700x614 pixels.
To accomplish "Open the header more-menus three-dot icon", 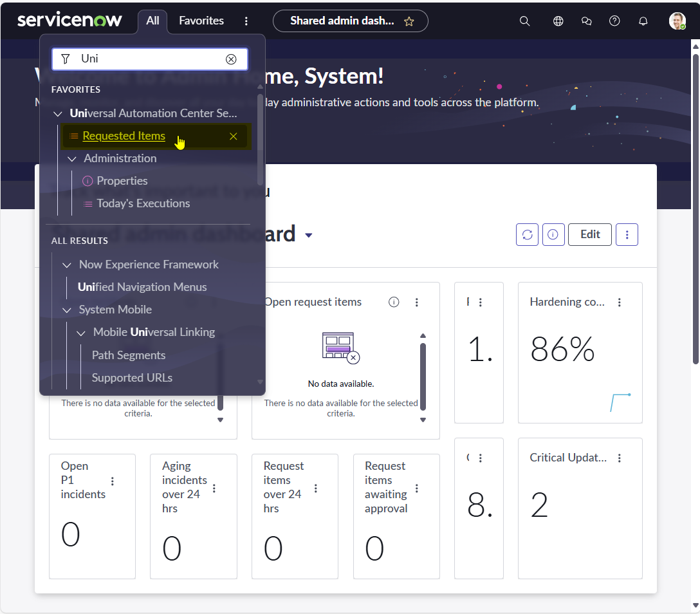I will click(x=246, y=21).
